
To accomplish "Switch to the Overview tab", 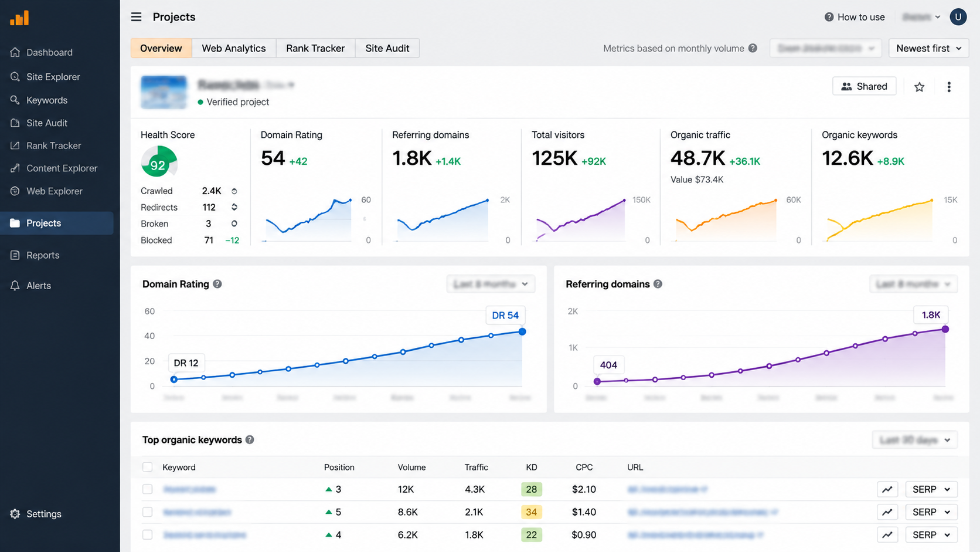I will point(161,48).
